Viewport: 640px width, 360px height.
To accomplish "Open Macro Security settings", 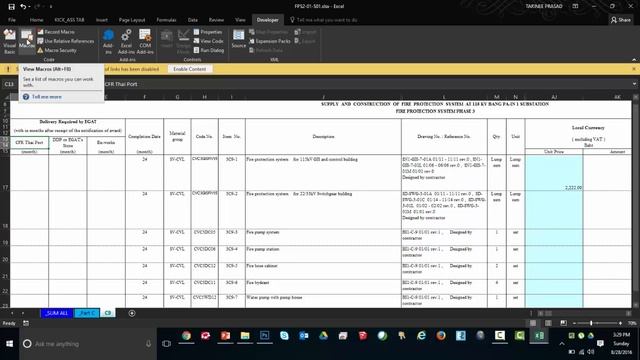I will (57, 50).
